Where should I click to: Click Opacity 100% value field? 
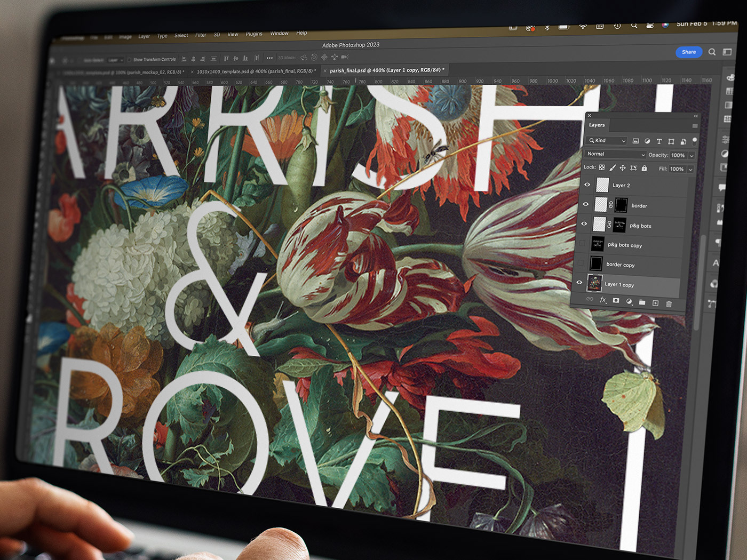click(678, 155)
